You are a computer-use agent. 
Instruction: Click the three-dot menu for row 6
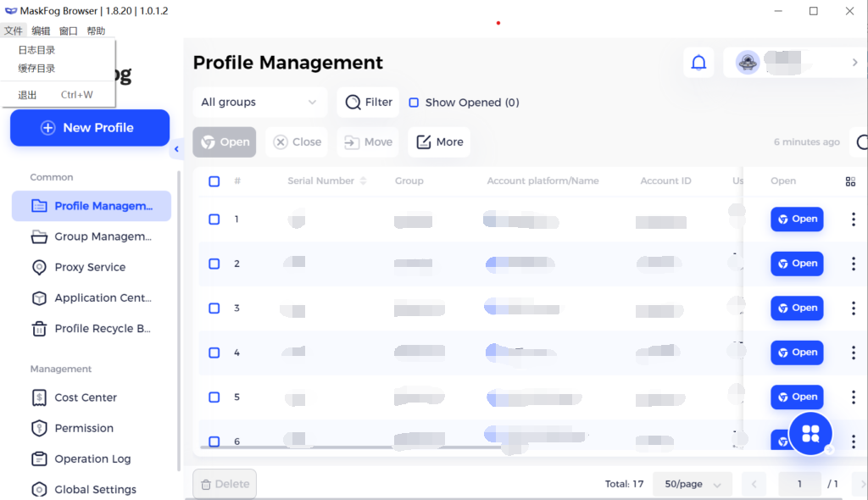[x=853, y=442]
